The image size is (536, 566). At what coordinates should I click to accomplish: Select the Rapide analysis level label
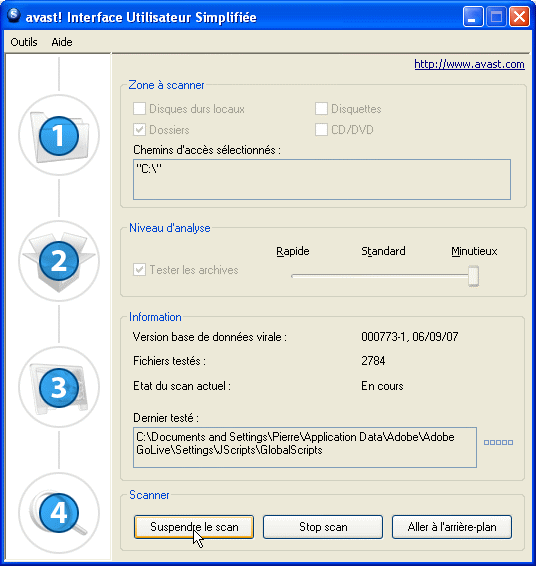[x=293, y=251]
